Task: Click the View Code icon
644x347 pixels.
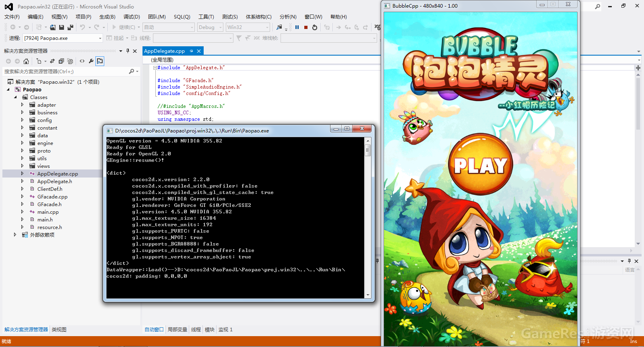Action: [82, 61]
